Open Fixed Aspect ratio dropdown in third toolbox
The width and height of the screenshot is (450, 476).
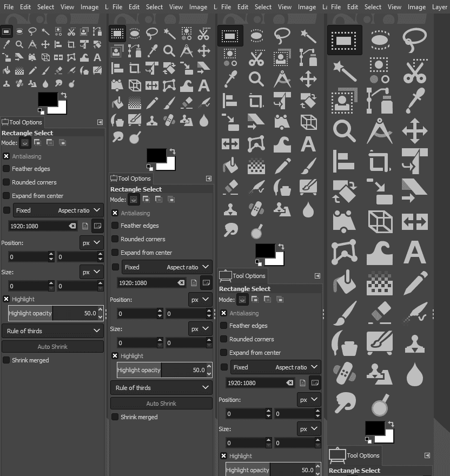pyautogui.click(x=275, y=367)
